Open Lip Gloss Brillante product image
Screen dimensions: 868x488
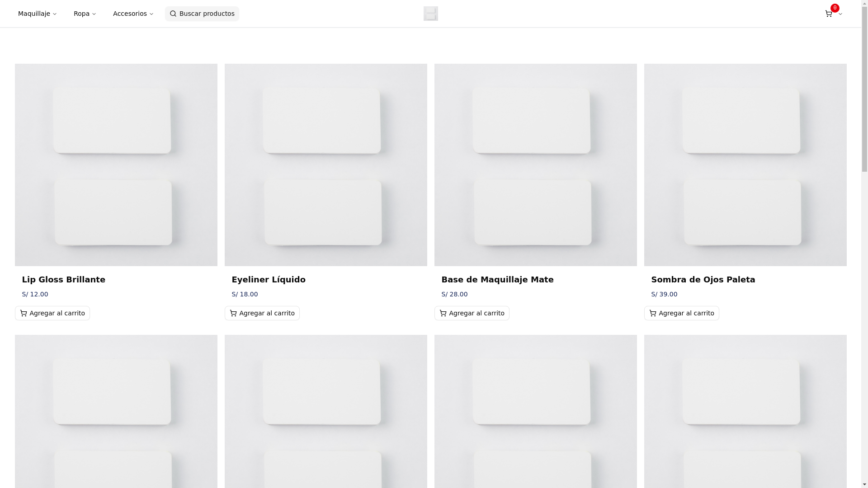116,165
